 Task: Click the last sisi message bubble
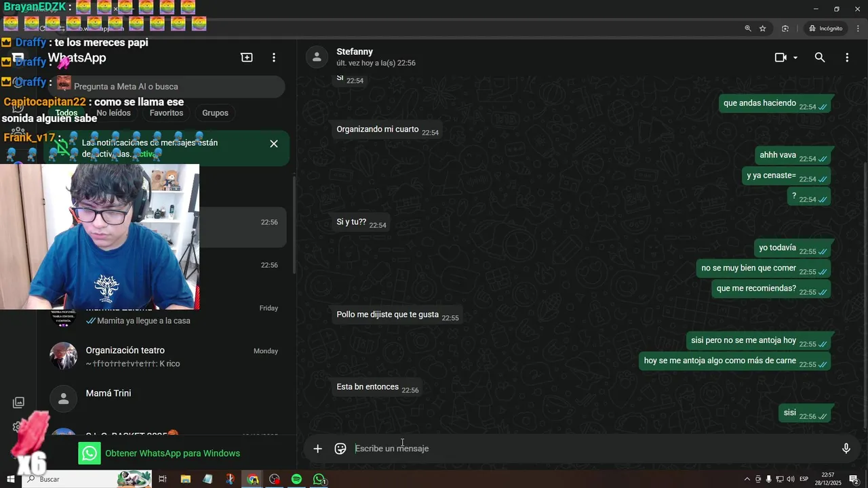pos(805,413)
